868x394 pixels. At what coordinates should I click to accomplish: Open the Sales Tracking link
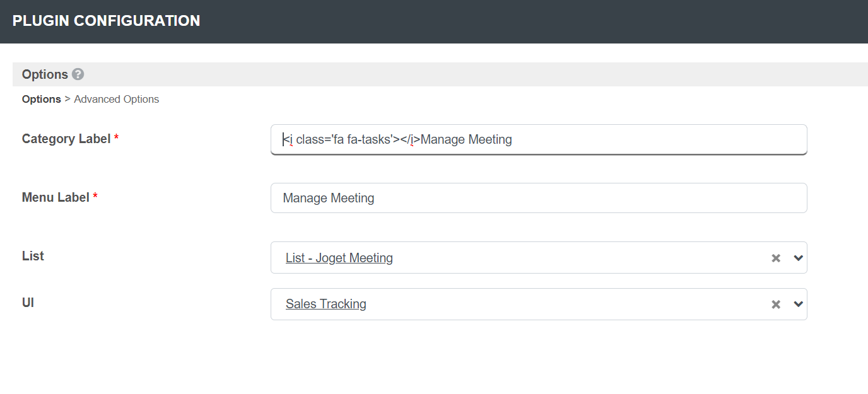pyautogui.click(x=326, y=304)
